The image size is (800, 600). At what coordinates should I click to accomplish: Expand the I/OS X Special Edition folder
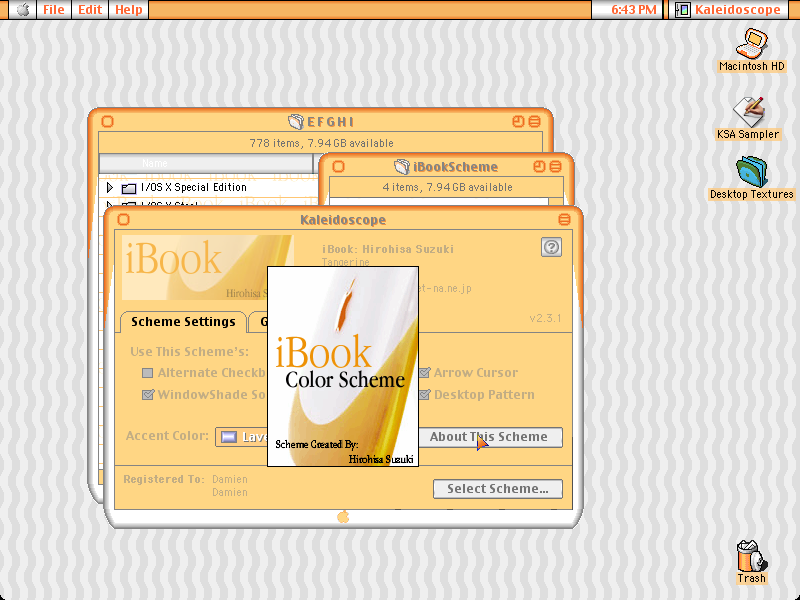click(x=110, y=188)
